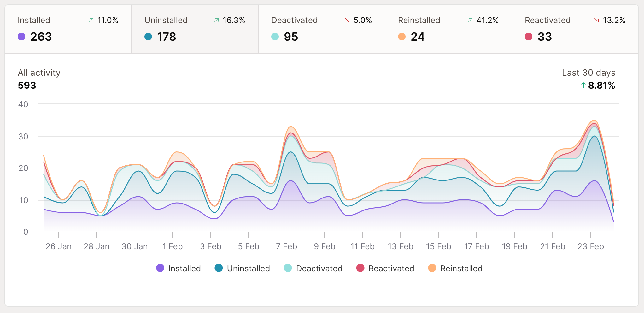Click the 593 total activity figure
The width and height of the screenshot is (644, 313).
[x=26, y=85]
